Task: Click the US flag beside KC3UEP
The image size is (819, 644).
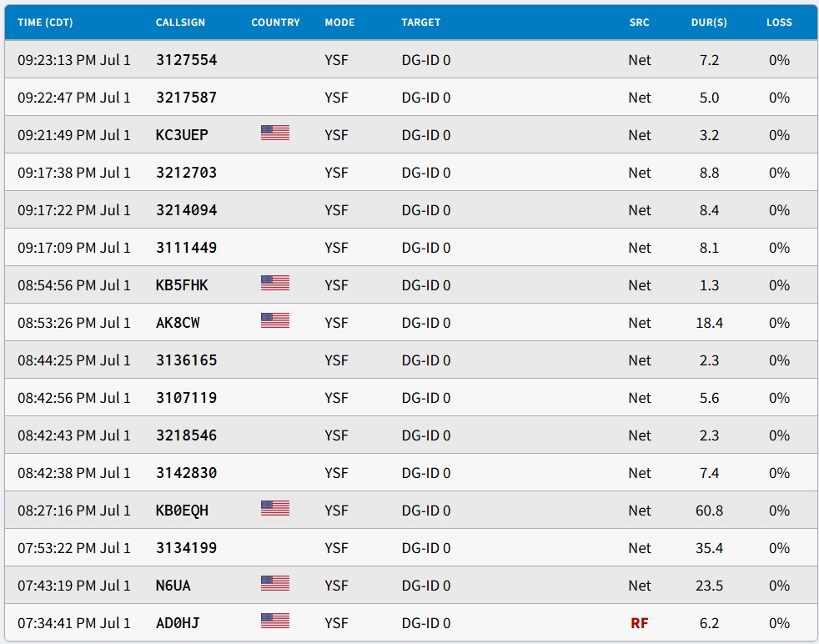Action: click(x=275, y=133)
